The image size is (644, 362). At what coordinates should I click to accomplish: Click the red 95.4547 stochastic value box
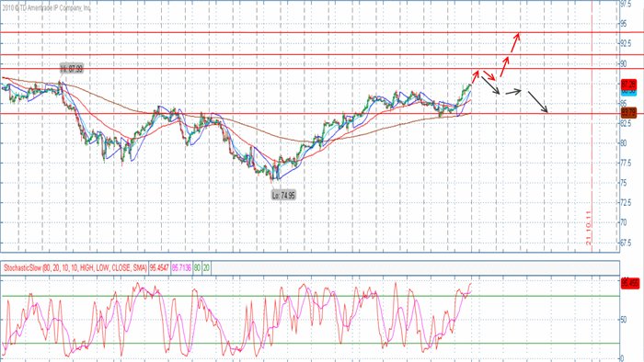(x=159, y=268)
